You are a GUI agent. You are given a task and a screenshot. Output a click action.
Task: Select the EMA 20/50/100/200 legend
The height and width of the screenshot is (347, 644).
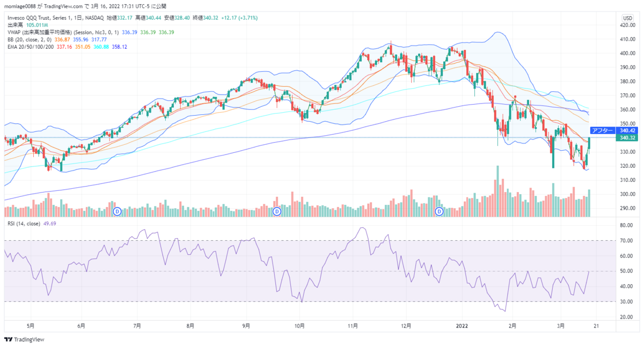point(31,47)
